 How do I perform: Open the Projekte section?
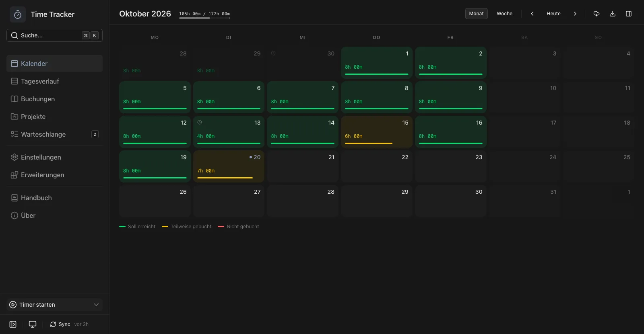(x=54, y=117)
